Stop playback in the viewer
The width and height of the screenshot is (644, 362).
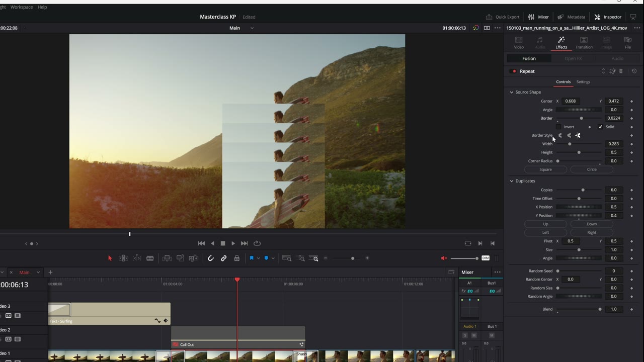tap(223, 243)
